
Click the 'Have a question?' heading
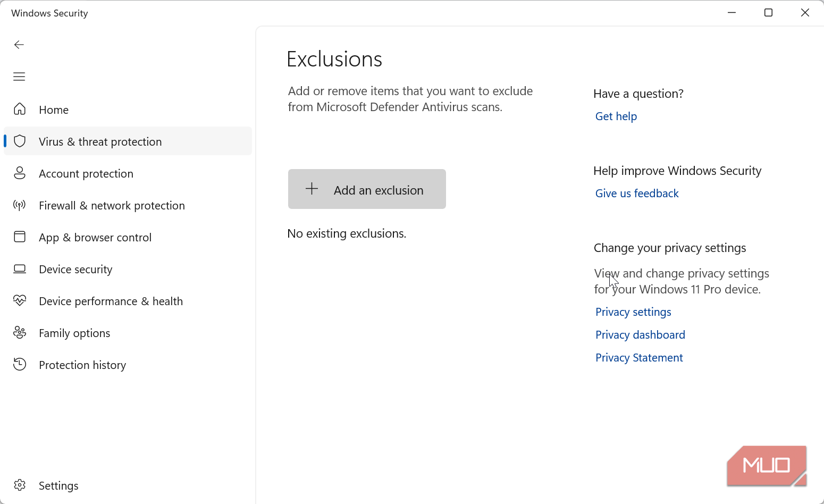pos(638,94)
